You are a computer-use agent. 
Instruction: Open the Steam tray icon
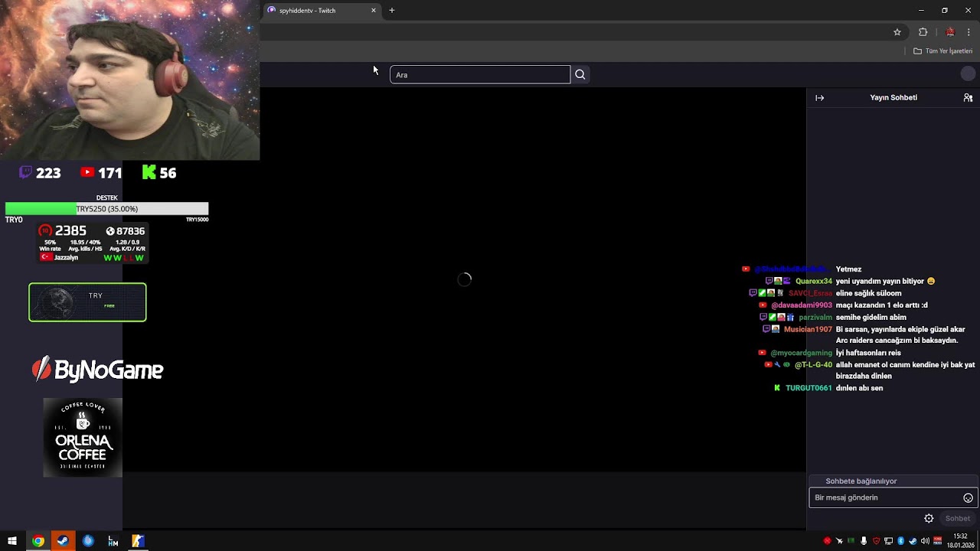click(913, 541)
